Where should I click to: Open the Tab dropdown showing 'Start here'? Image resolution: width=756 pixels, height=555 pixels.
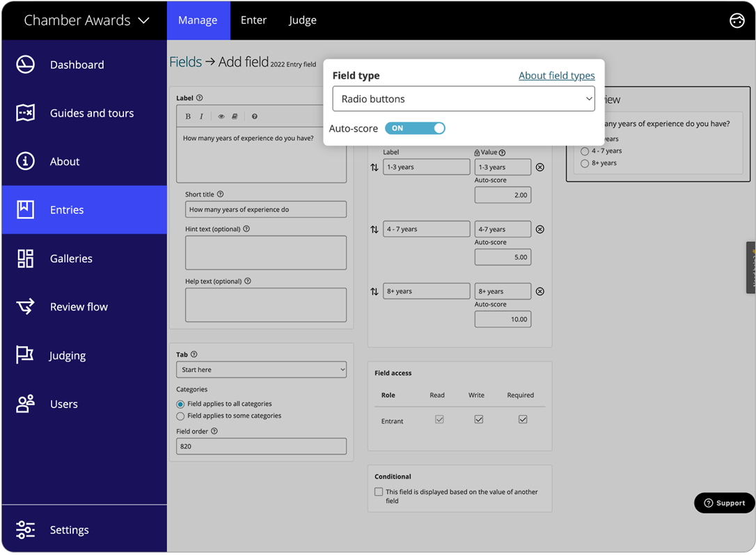point(261,369)
